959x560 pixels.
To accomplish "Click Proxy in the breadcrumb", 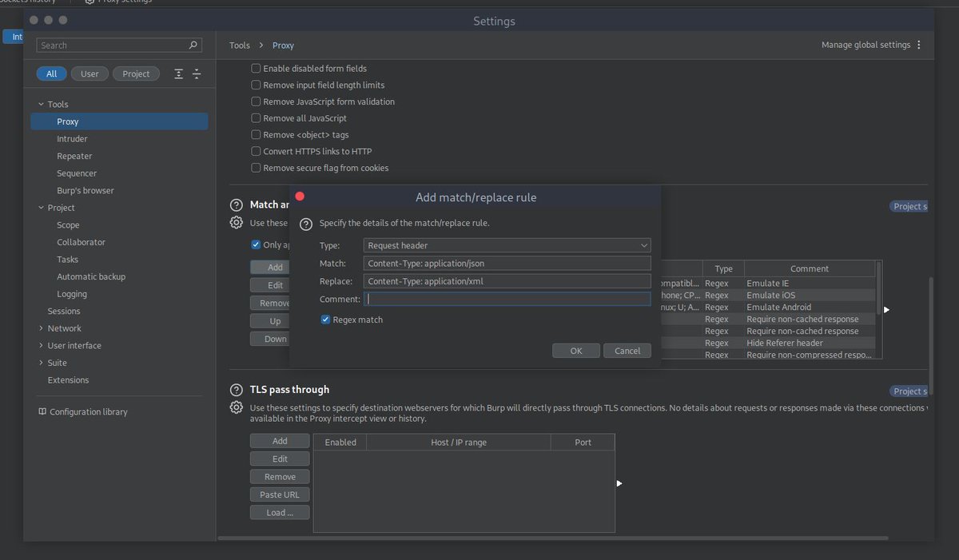I will (x=283, y=46).
